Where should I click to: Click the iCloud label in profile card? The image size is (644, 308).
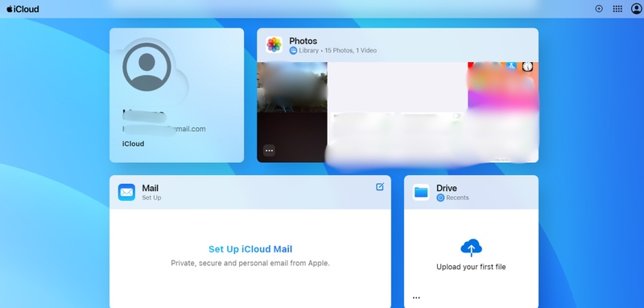[133, 144]
